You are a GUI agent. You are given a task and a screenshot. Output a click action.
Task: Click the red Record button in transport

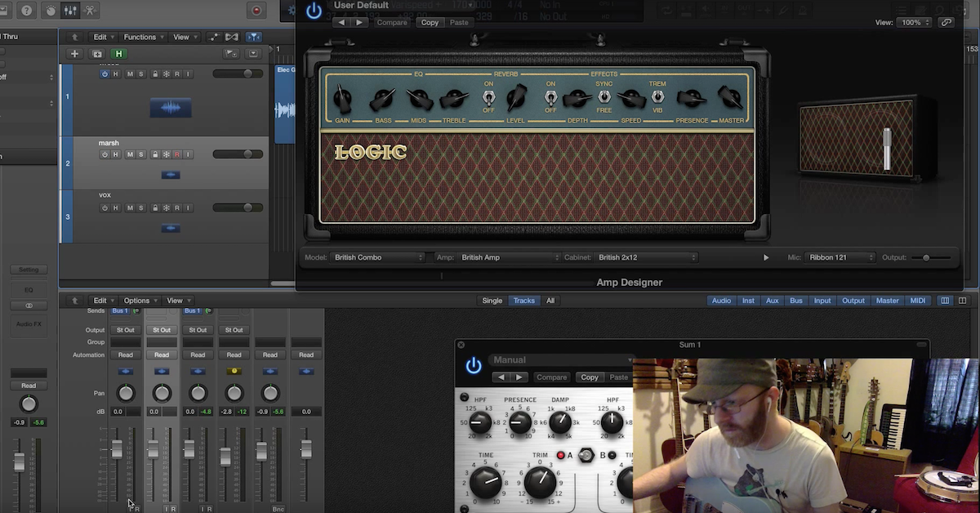[256, 11]
